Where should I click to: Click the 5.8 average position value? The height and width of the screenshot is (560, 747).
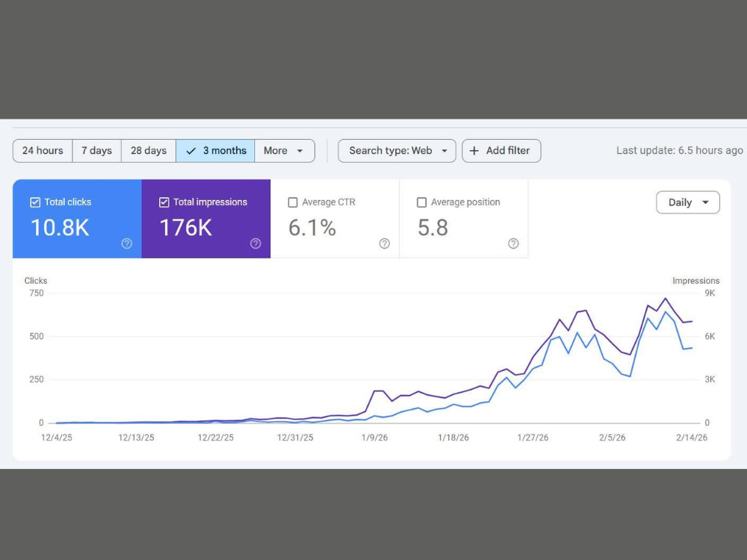pos(433,228)
